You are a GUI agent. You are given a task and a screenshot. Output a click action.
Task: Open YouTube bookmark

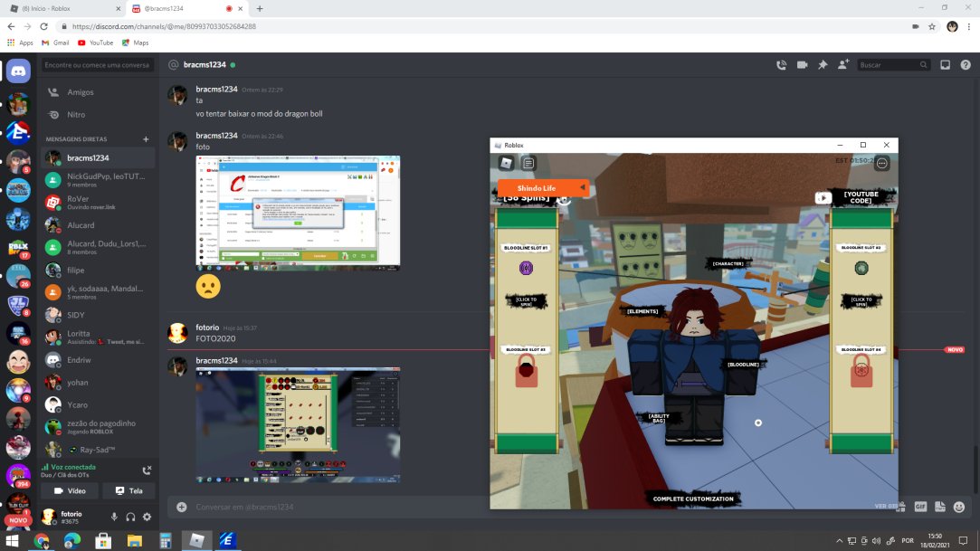coord(96,43)
